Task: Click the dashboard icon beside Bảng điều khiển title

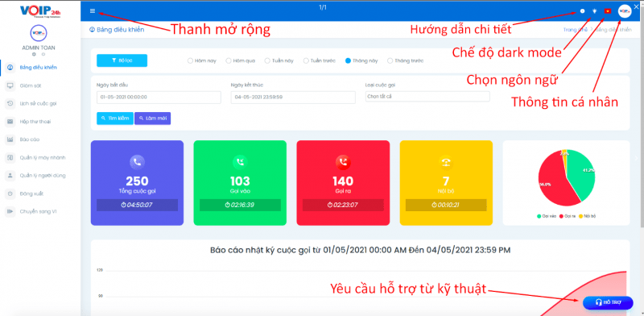Action: 92,30
